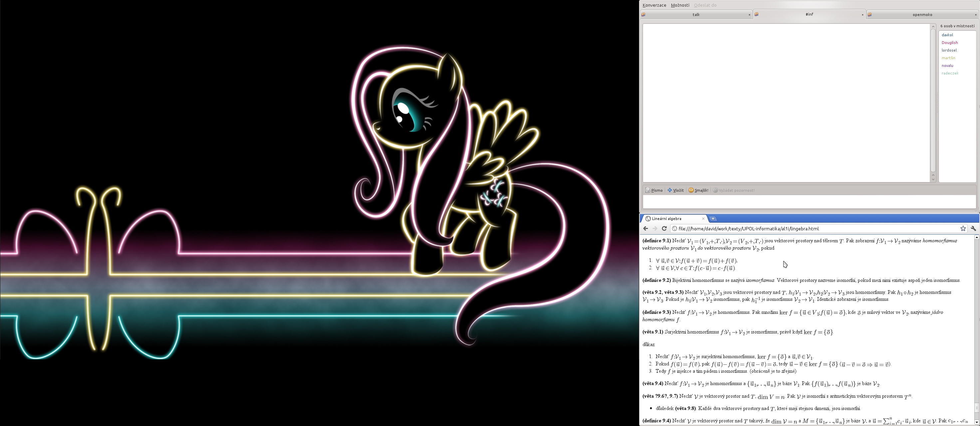Select user davkol in the room list

(947, 35)
